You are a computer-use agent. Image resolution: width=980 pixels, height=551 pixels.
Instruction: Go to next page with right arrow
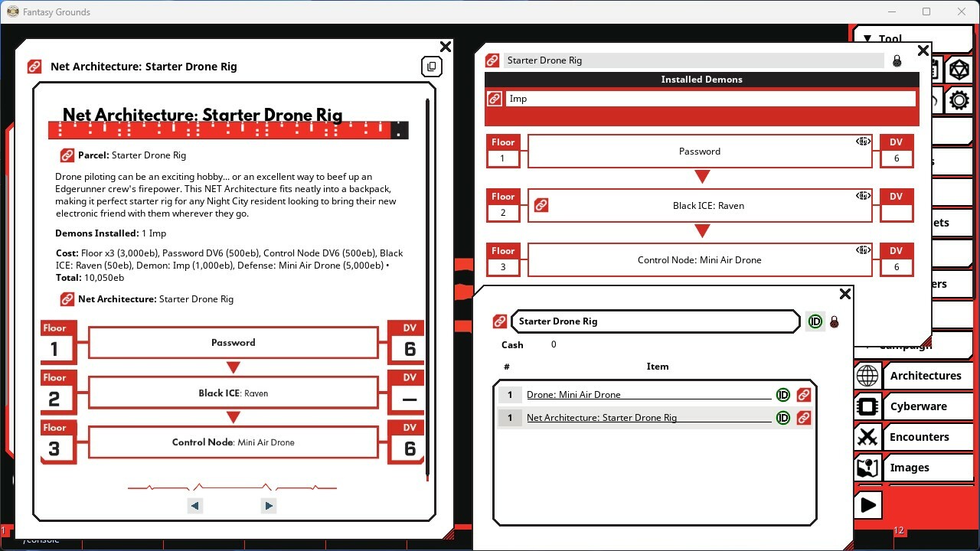[268, 506]
